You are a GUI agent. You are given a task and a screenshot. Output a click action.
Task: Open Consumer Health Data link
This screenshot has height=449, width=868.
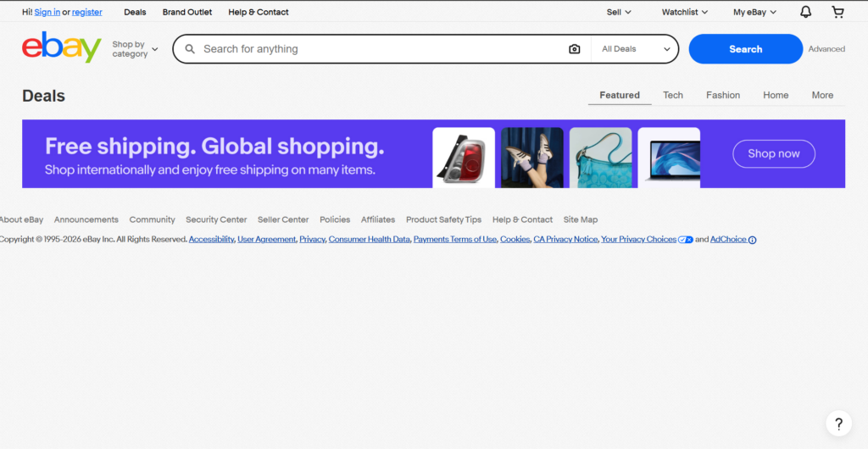370,240
